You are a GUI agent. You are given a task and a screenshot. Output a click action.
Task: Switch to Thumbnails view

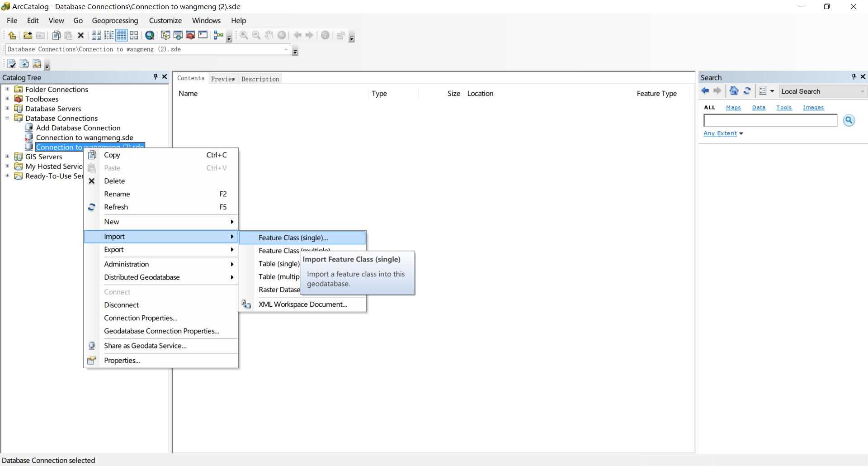pos(134,35)
